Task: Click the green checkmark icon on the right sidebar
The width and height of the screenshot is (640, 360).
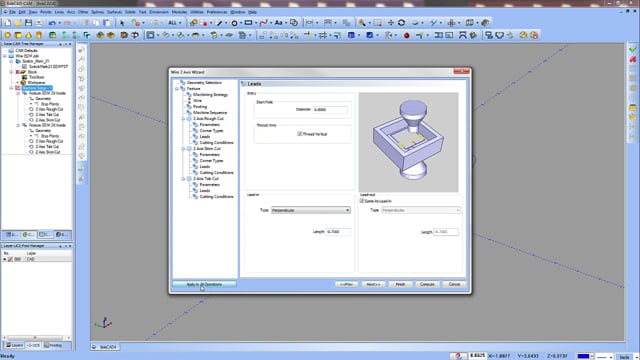Action: click(632, 49)
